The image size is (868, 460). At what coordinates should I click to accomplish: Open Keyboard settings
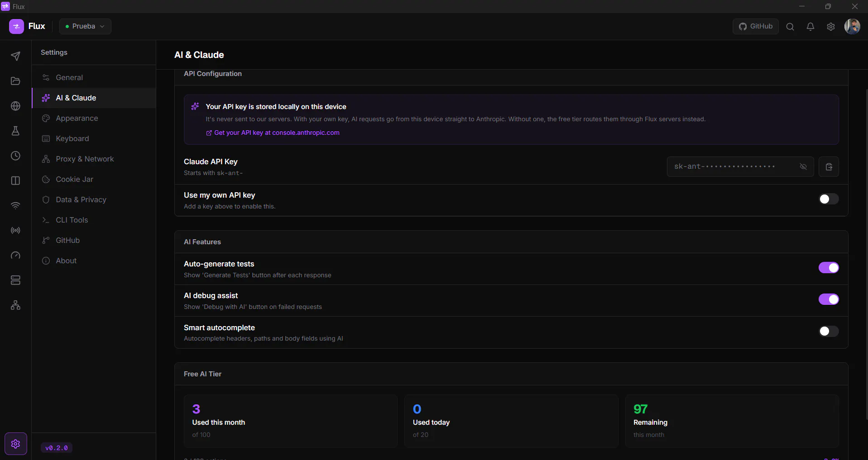coord(94,138)
